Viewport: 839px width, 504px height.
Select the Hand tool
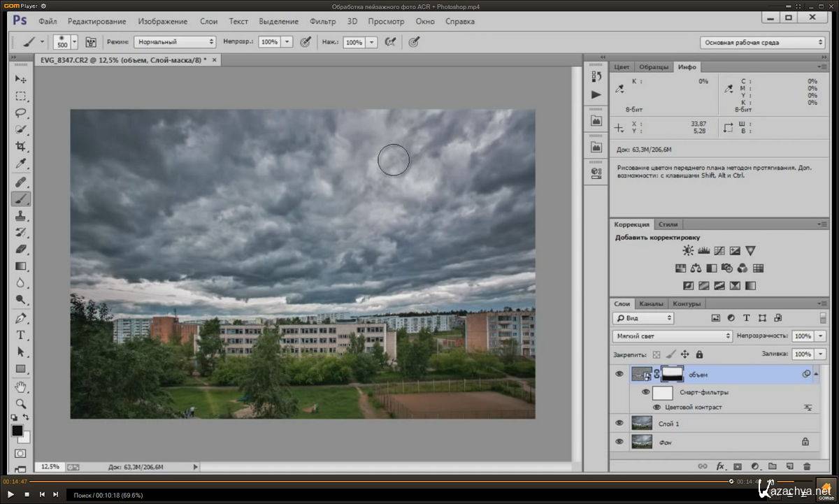(x=20, y=387)
